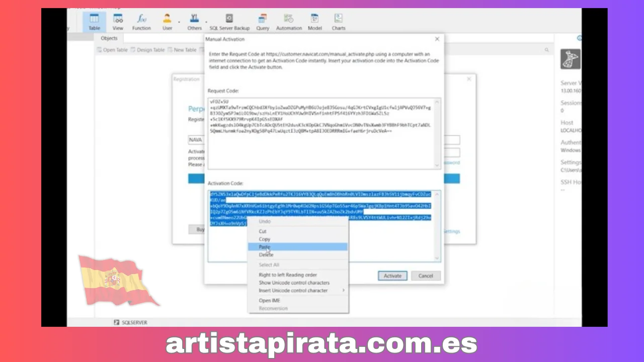Choose Cut from the context menu
The width and height of the screenshot is (644, 362).
click(298, 231)
